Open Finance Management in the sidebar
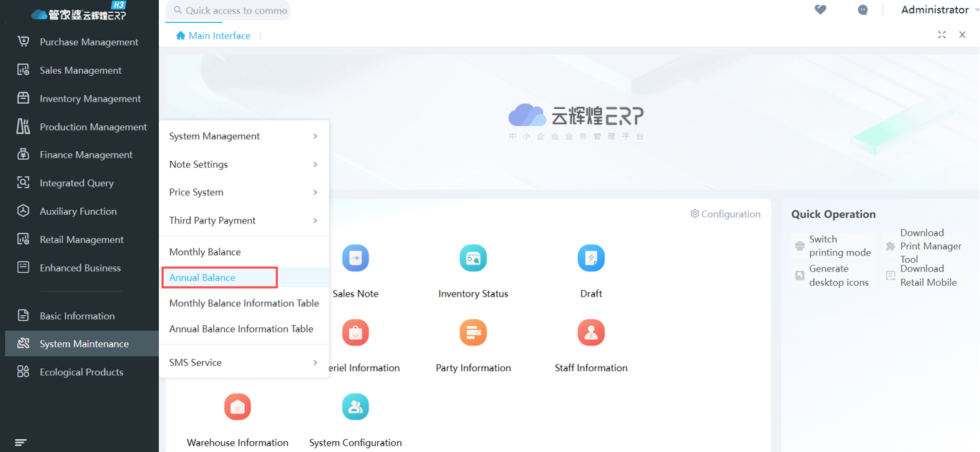Image resolution: width=980 pixels, height=452 pixels. (x=86, y=155)
